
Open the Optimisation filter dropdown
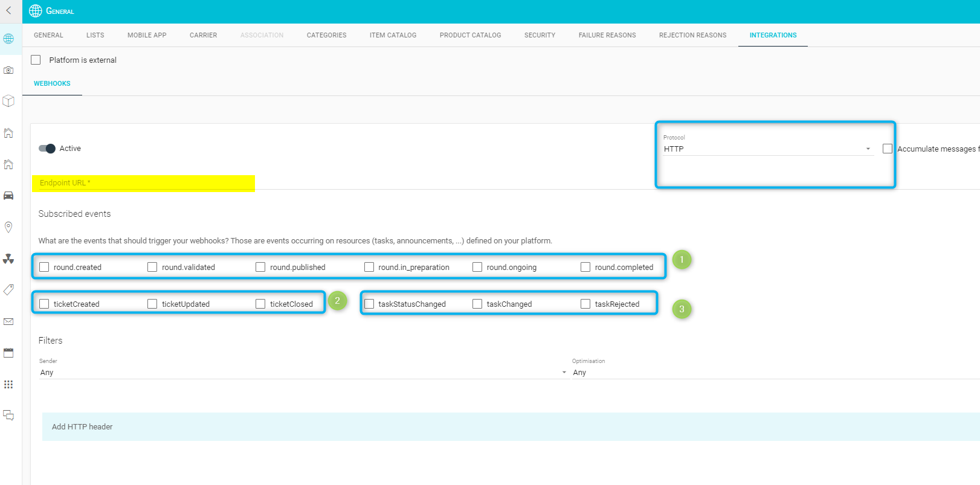tap(773, 373)
